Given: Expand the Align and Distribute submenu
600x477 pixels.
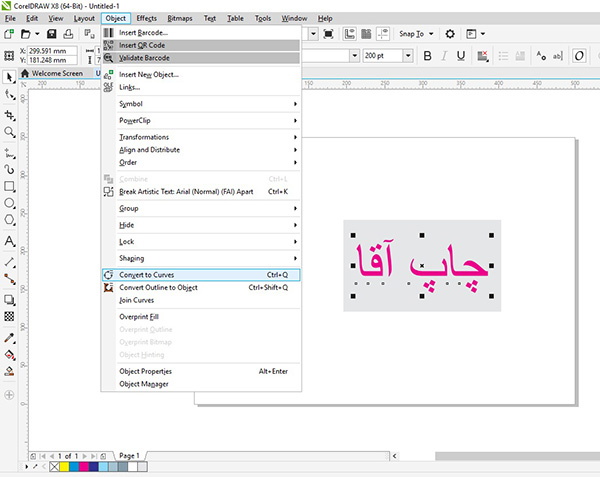Looking at the screenshot, I should (208, 150).
